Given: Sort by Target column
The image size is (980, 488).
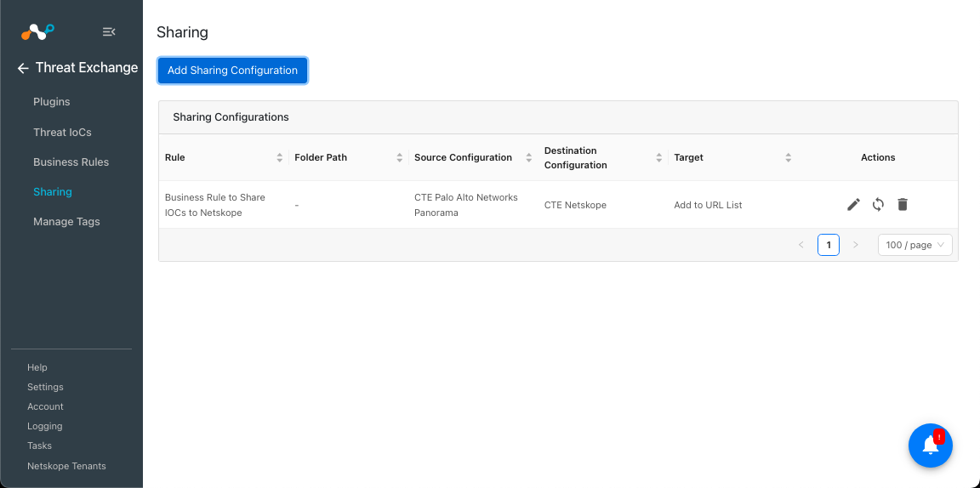Looking at the screenshot, I should click(788, 157).
